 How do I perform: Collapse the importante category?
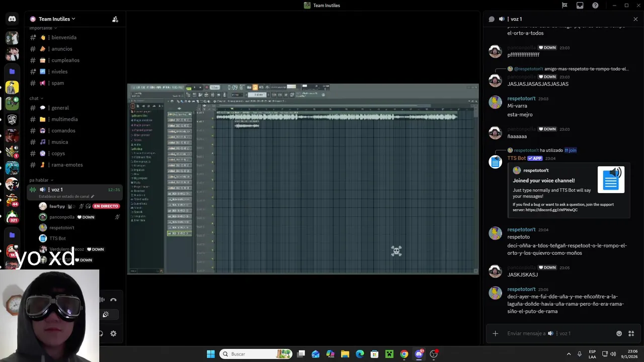point(42,28)
